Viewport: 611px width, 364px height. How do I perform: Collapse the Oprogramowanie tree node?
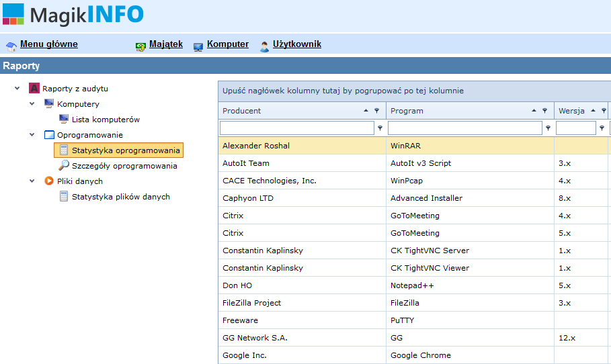[x=32, y=135]
